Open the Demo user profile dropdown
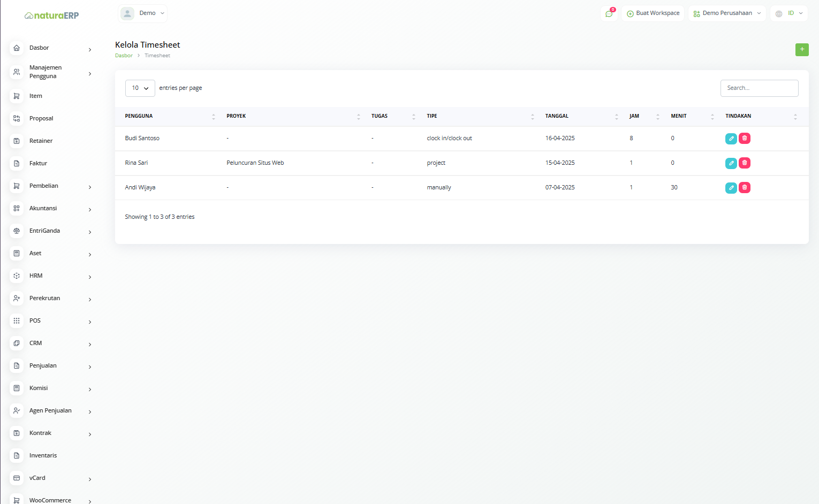This screenshot has width=819, height=504. 142,13
